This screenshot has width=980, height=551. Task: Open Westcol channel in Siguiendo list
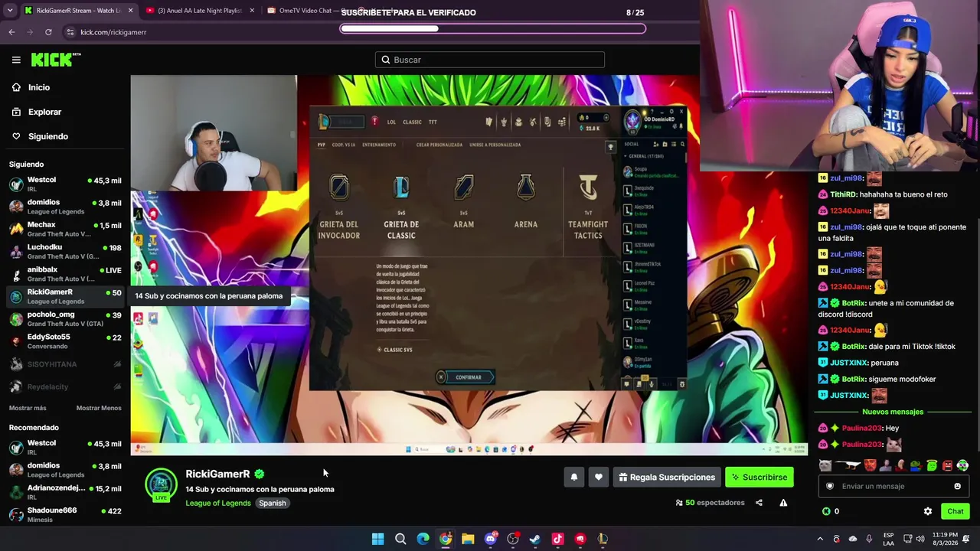click(x=65, y=184)
